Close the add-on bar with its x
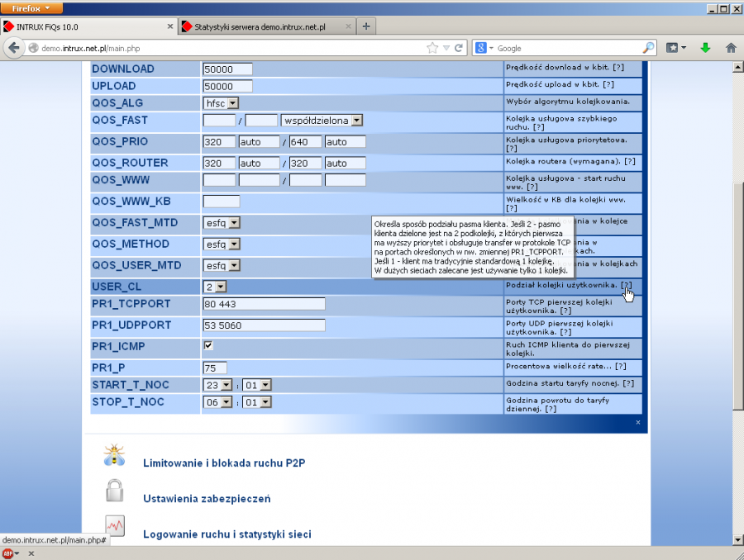The width and height of the screenshot is (744, 560). click(31, 553)
